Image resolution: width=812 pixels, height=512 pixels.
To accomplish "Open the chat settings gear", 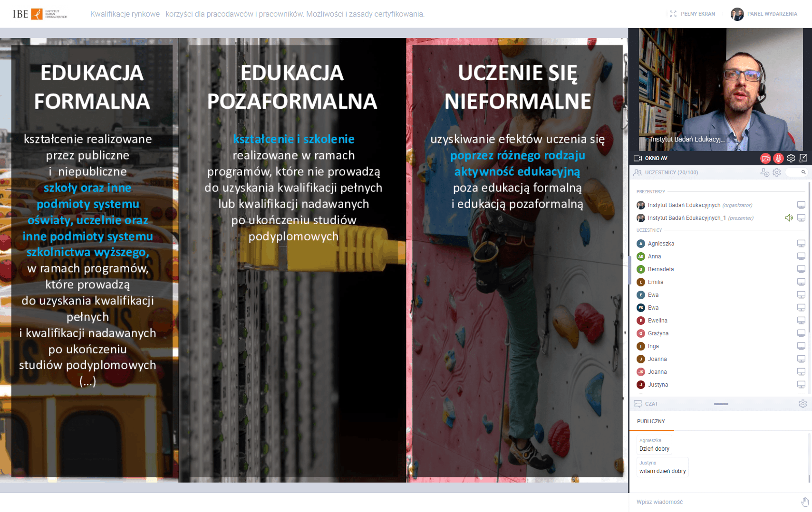I will [x=802, y=404].
